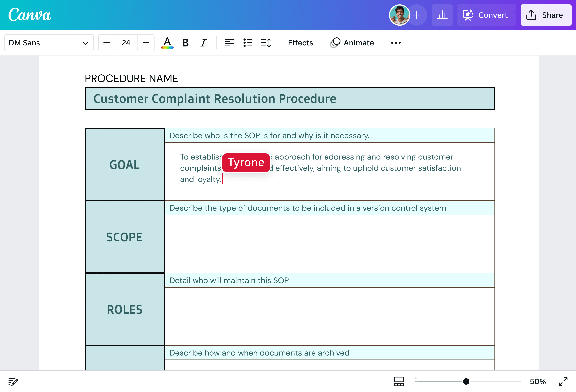
Task: Enter fullscreen with the expand icon
Action: click(564, 382)
